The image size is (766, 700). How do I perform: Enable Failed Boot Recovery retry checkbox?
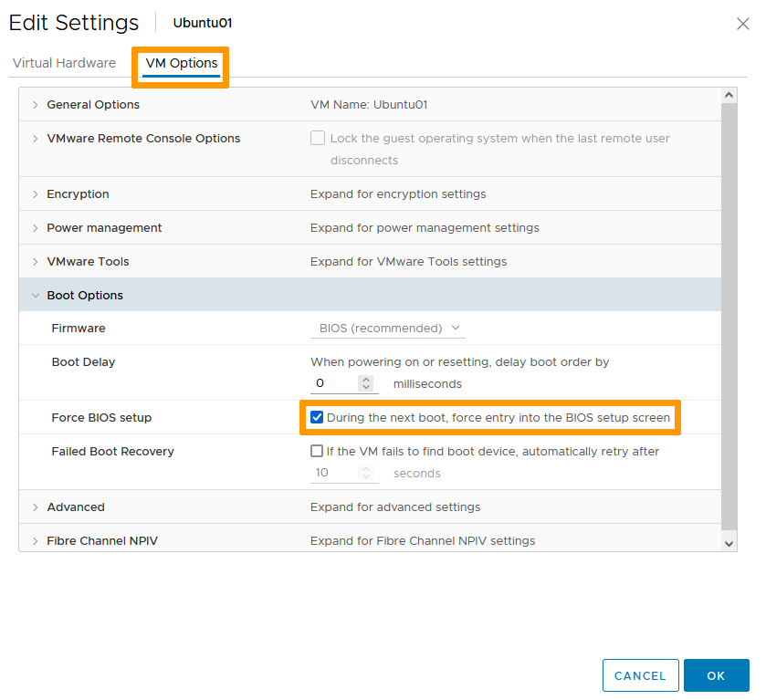coord(317,451)
